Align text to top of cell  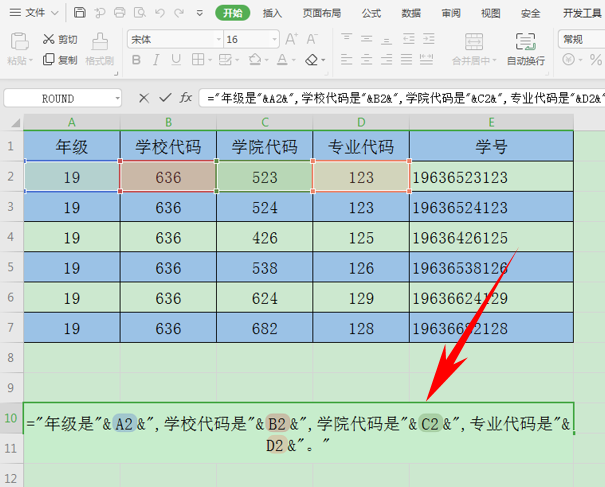[346, 39]
